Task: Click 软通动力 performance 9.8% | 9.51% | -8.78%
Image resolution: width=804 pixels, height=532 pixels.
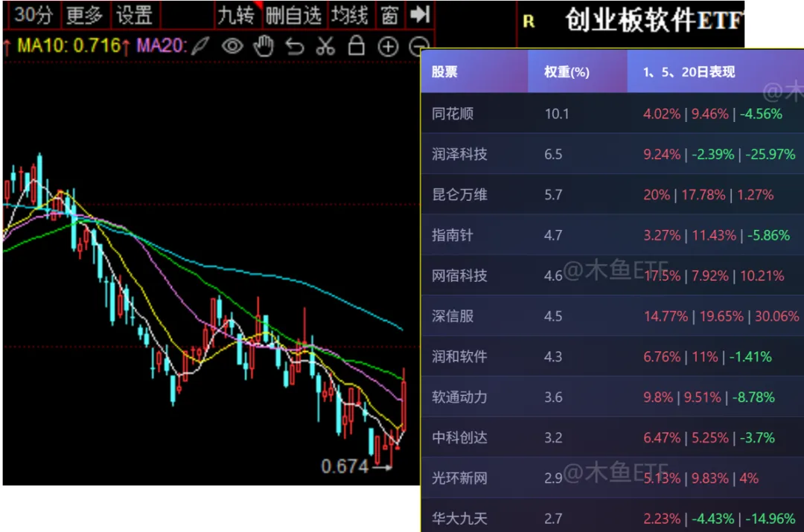Action: coord(709,397)
